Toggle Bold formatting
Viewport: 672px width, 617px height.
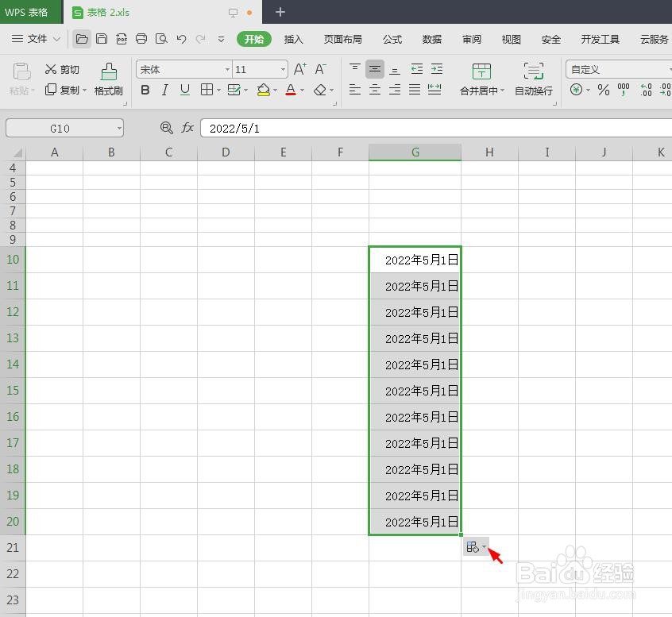tap(145, 90)
